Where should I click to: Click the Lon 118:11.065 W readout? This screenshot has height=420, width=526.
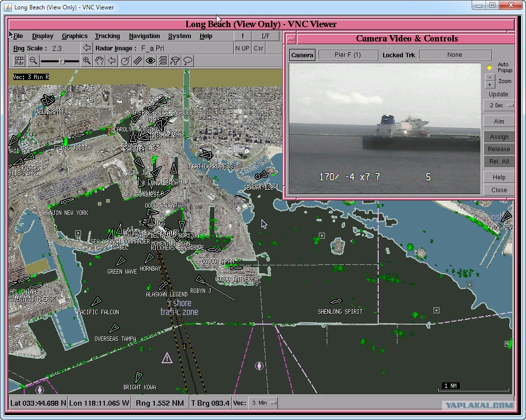[99, 403]
